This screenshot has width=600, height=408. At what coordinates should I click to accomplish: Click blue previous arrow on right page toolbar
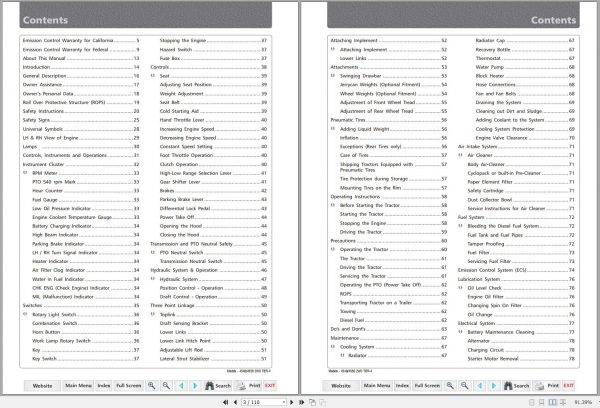479,385
